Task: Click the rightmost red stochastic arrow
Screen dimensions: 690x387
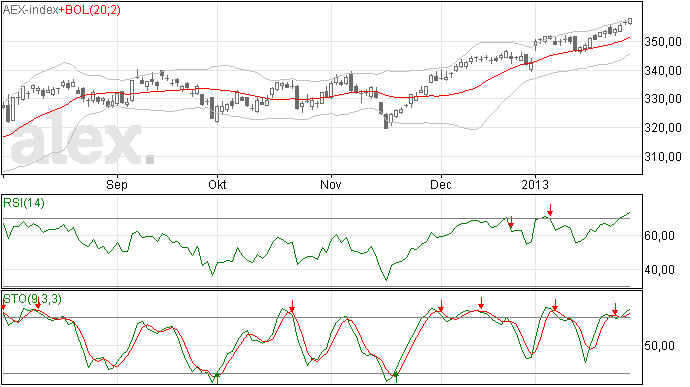Action: [x=615, y=309]
